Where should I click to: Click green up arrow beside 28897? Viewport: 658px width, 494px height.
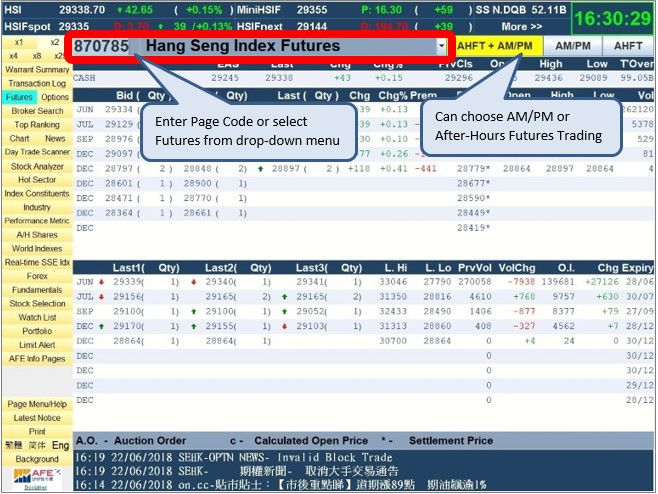click(261, 169)
